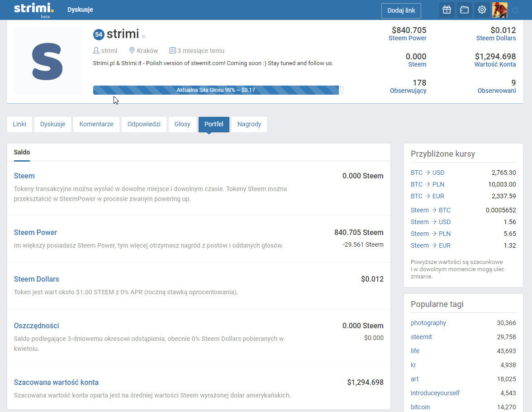
Task: Click the BTC → EUR rate row
Action: [463, 196]
